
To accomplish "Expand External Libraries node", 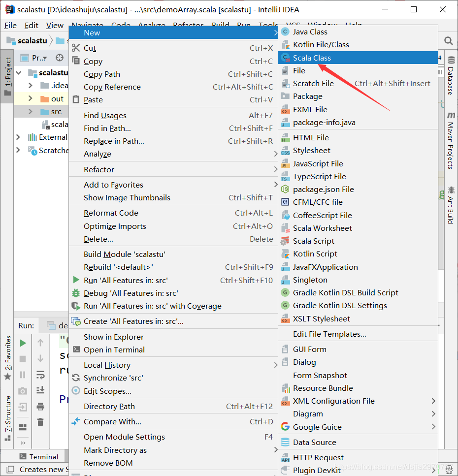I will (x=18, y=137).
